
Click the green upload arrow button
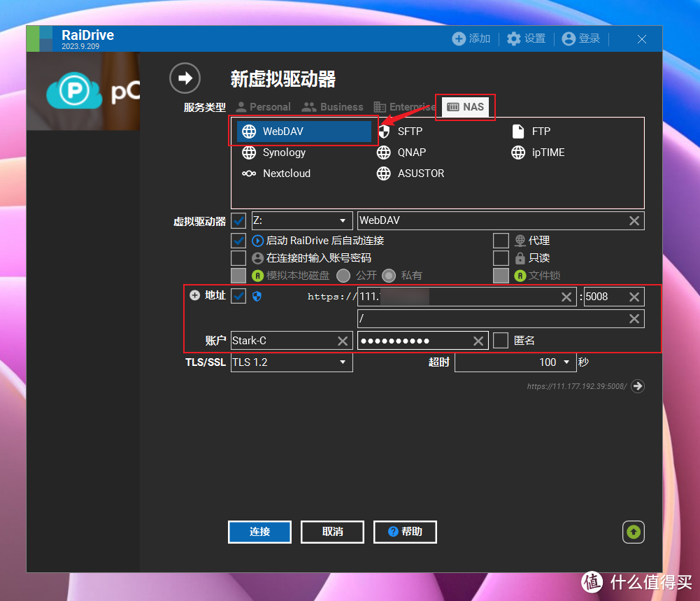[633, 532]
